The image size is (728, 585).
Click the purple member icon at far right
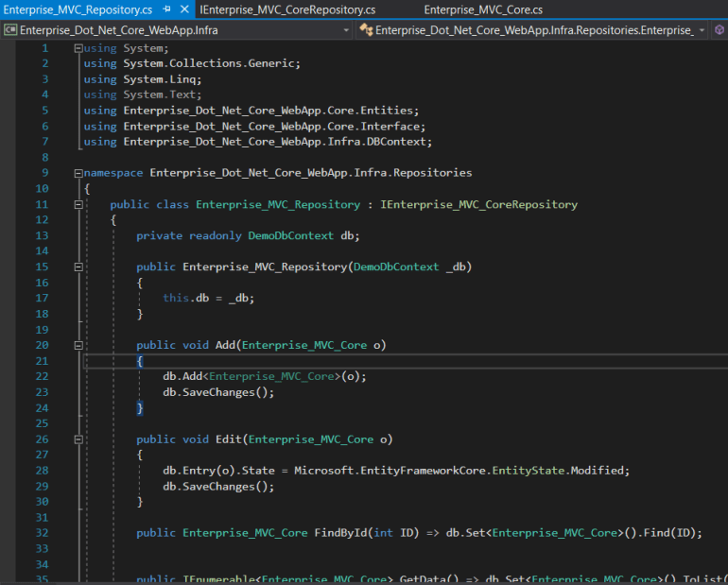pyautogui.click(x=719, y=30)
